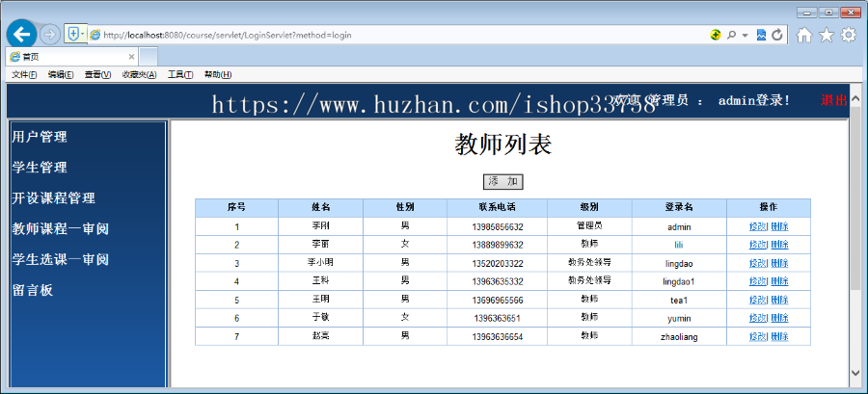Click the search magnifier icon in address bar
The image size is (868, 394).
click(x=731, y=35)
